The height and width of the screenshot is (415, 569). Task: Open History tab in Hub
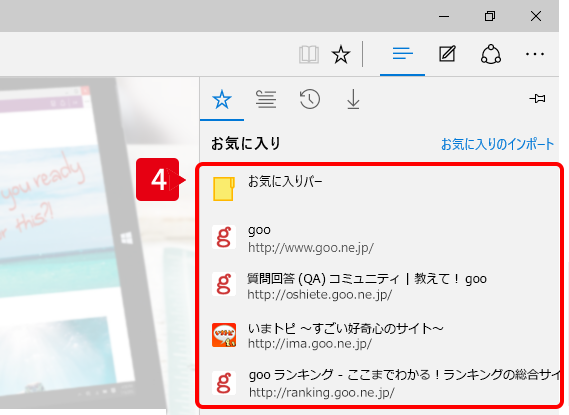[310, 100]
